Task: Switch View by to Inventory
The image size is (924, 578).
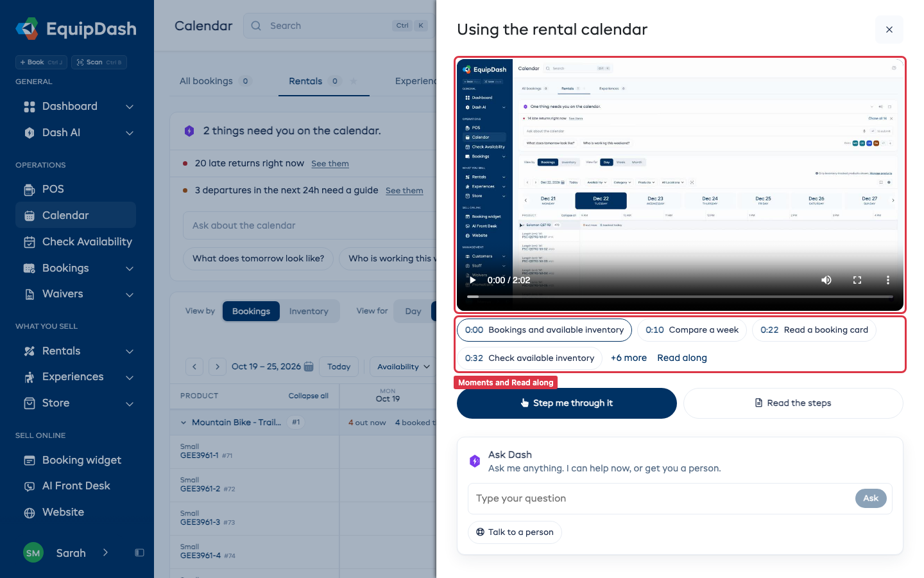Action: [x=309, y=311]
